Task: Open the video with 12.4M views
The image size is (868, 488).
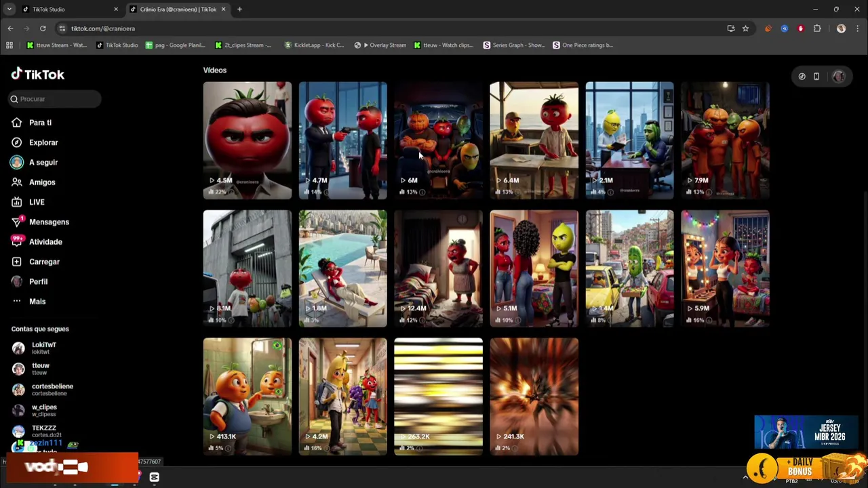Action: [439, 268]
